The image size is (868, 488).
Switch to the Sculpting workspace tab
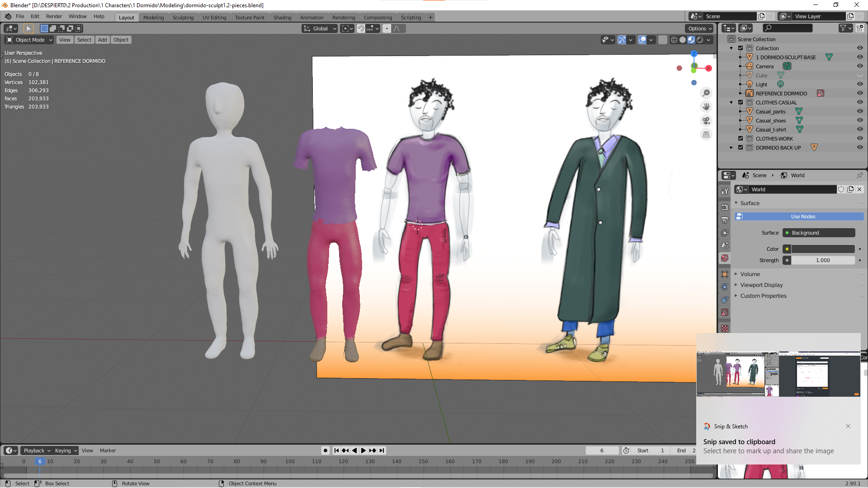(183, 18)
